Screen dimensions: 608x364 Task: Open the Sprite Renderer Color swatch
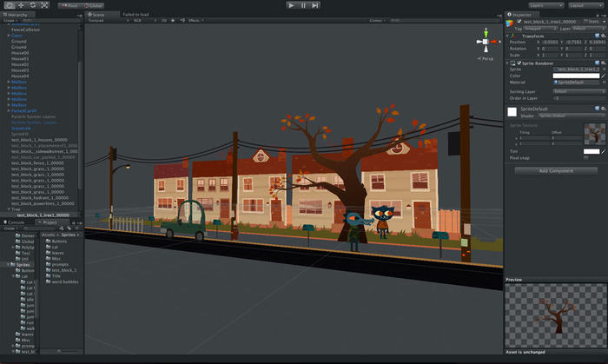[576, 76]
